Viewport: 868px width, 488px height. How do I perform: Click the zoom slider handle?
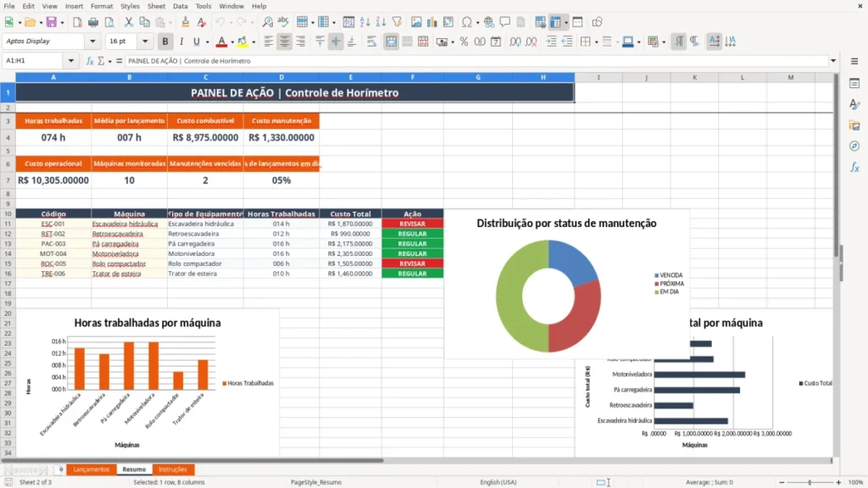(810, 482)
